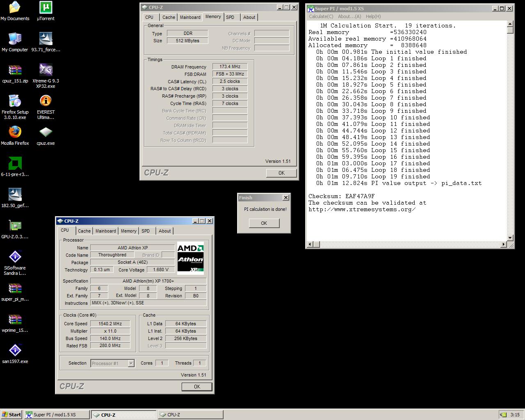The height and width of the screenshot is (420, 525).
Task: Select 182.50_gef... installer icon
Action: point(15,198)
